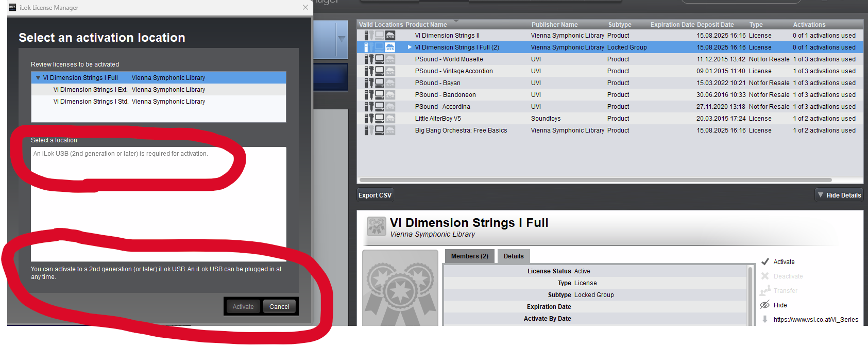Viewport: 868px width, 345px height.
Task: Collapse VI Dimension Strings I Full in review list
Action: pyautogui.click(x=38, y=78)
